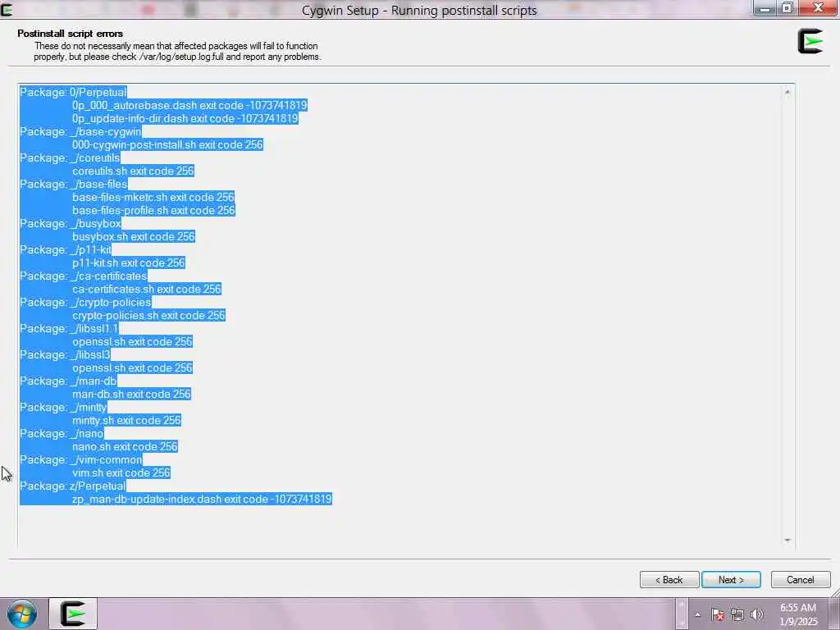Click the line 'Package: _/man-db'

69,381
